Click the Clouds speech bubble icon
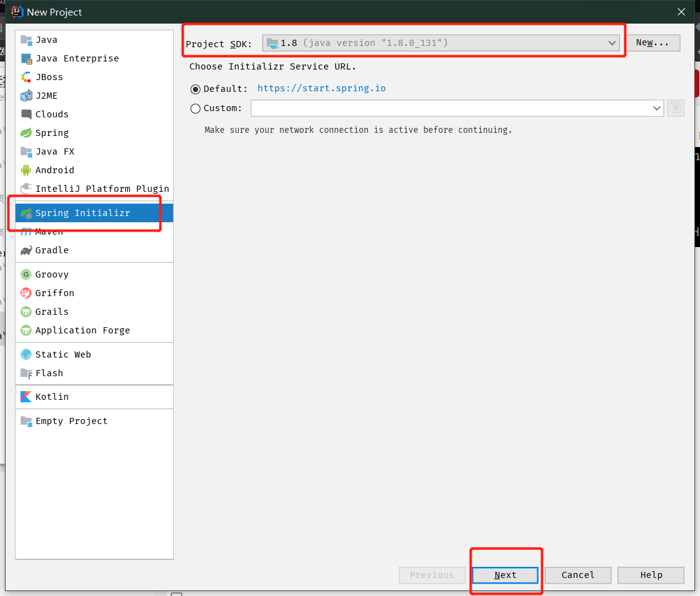 point(26,114)
